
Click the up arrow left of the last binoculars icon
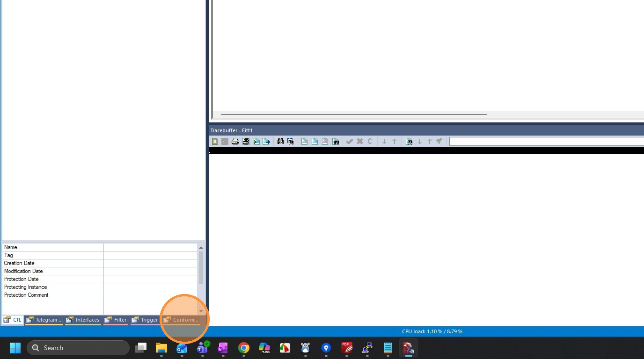[x=395, y=141]
